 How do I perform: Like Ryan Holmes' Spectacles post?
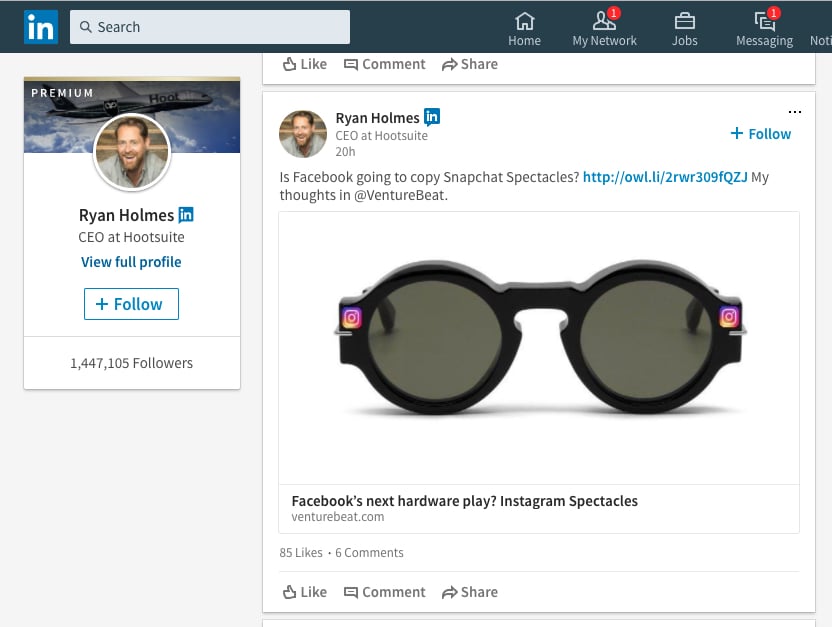[305, 592]
